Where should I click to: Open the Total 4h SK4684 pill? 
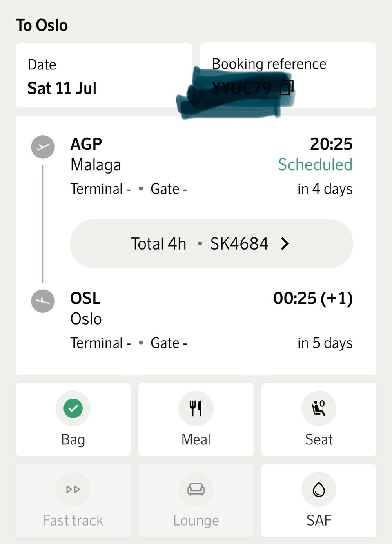click(212, 244)
